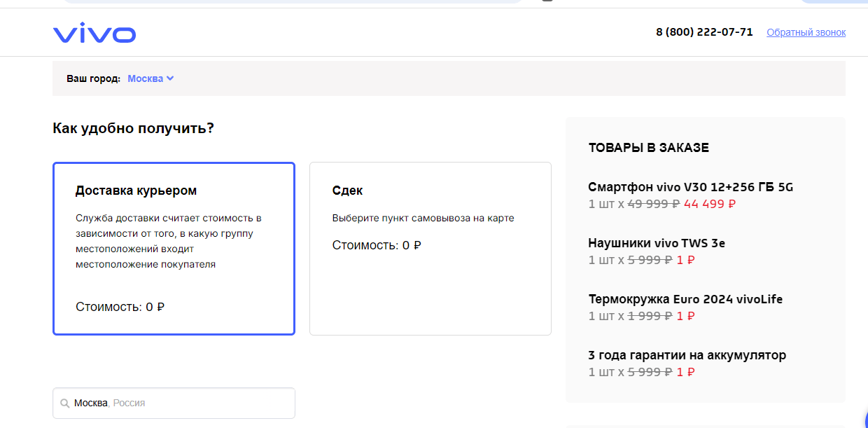Click the phone number 8 (800) 222-07-71

tap(704, 32)
